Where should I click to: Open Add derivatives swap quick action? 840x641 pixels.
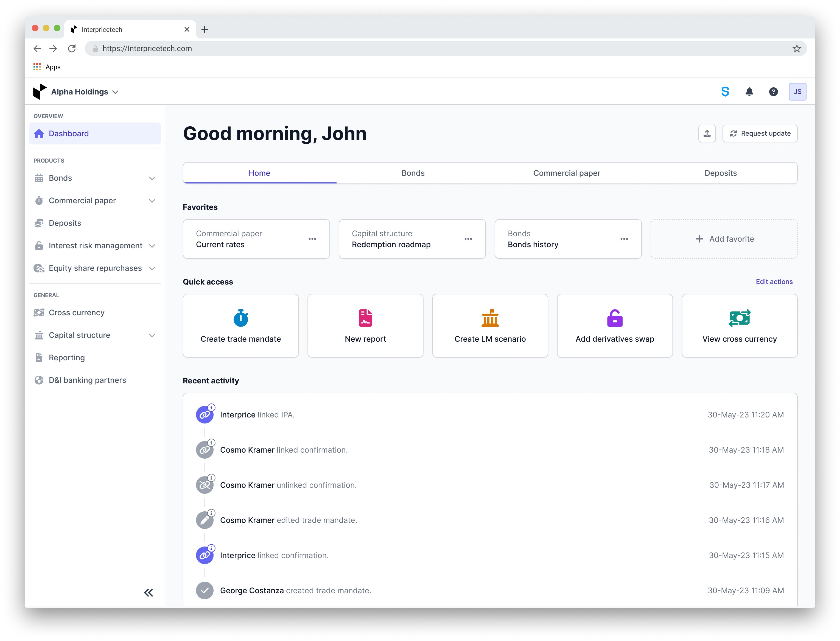tap(614, 325)
